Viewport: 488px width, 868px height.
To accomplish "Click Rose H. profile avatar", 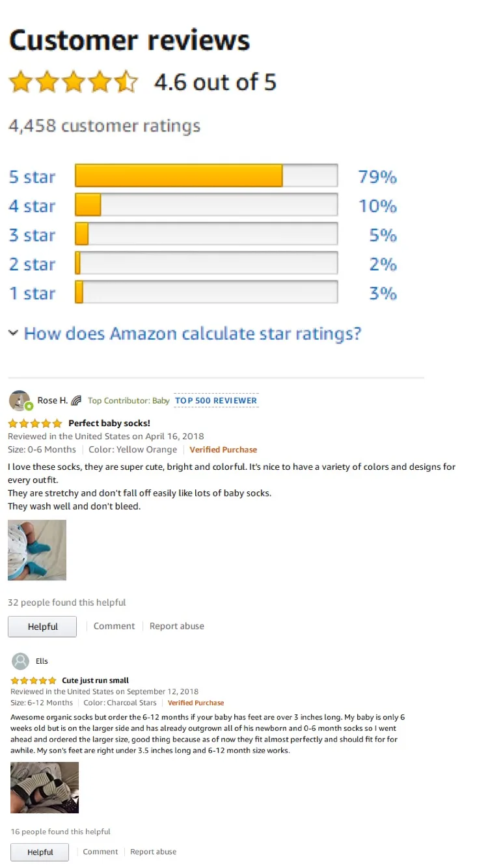I will point(20,401).
